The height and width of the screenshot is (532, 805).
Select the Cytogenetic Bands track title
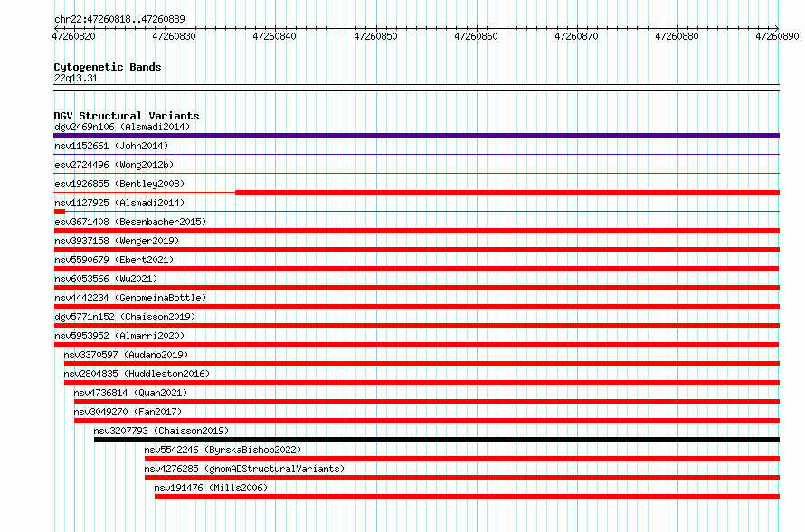tap(108, 67)
